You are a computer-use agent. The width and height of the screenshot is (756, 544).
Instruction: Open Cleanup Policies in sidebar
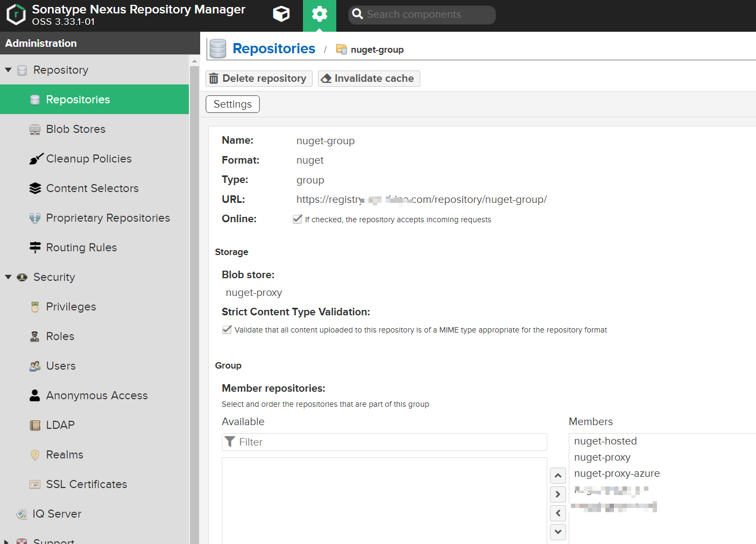click(x=94, y=159)
